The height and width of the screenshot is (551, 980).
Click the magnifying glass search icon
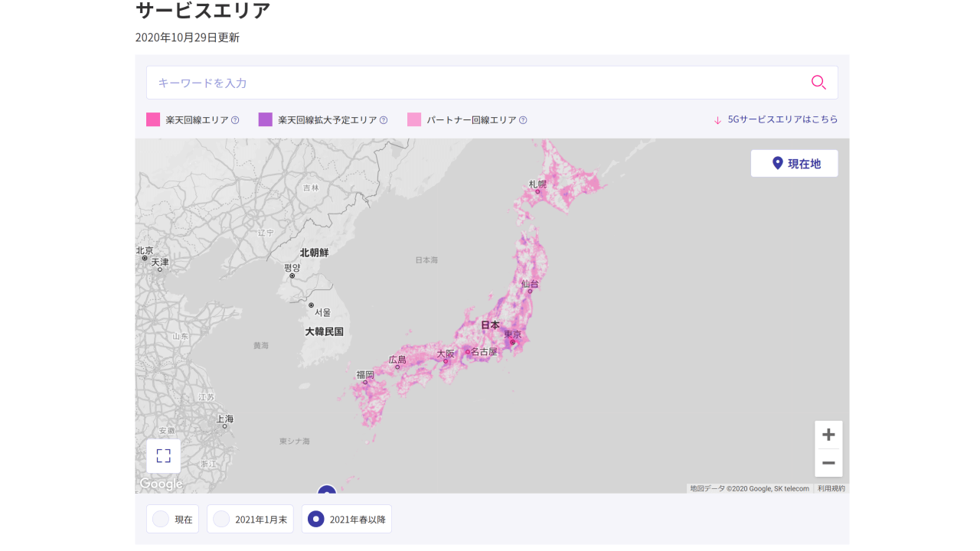818,83
